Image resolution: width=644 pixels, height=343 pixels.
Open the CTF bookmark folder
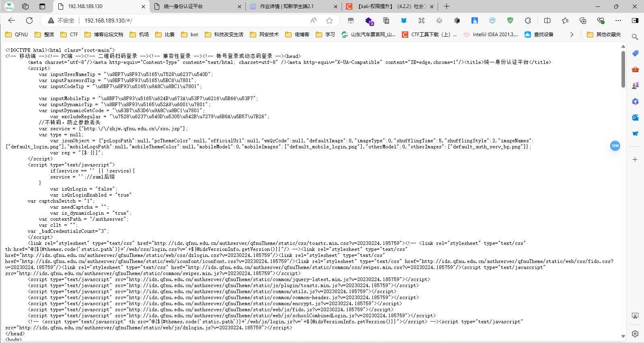click(69, 35)
